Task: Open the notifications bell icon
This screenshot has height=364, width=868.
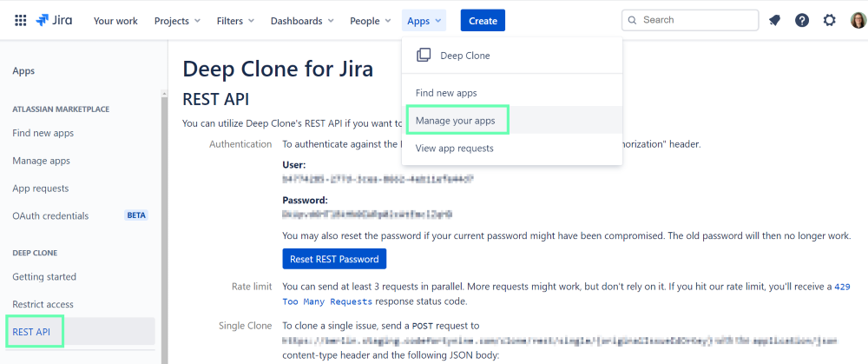Action: coord(774,20)
